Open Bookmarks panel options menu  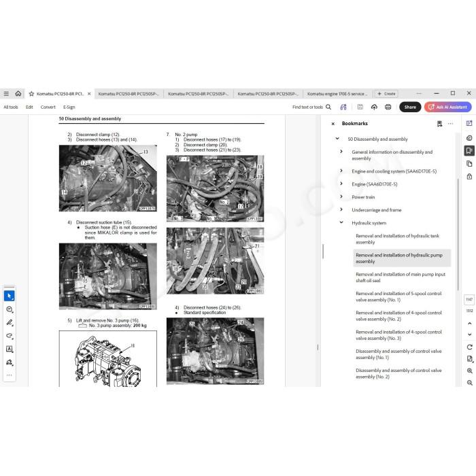(x=450, y=124)
